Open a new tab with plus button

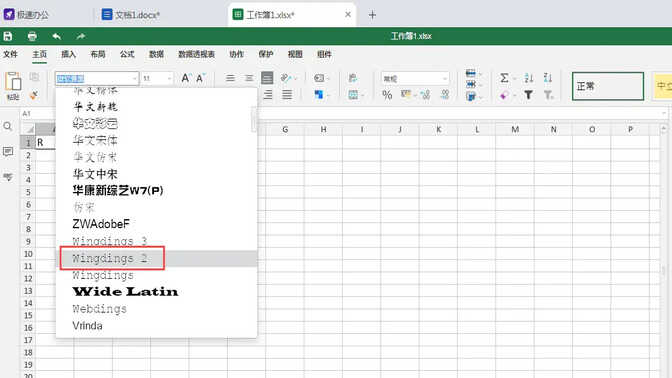click(x=372, y=15)
